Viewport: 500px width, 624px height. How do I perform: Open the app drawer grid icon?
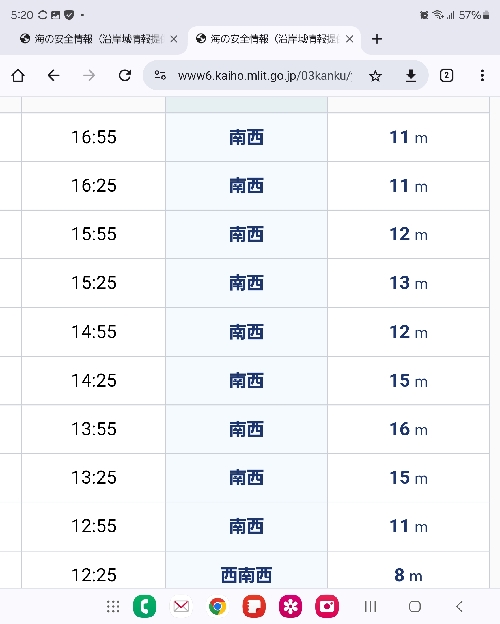click(x=113, y=606)
